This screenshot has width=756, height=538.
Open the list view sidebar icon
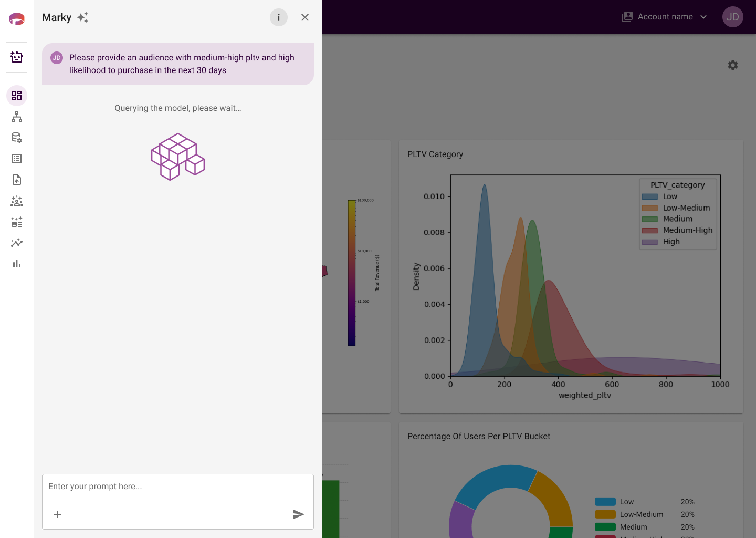pyautogui.click(x=17, y=159)
